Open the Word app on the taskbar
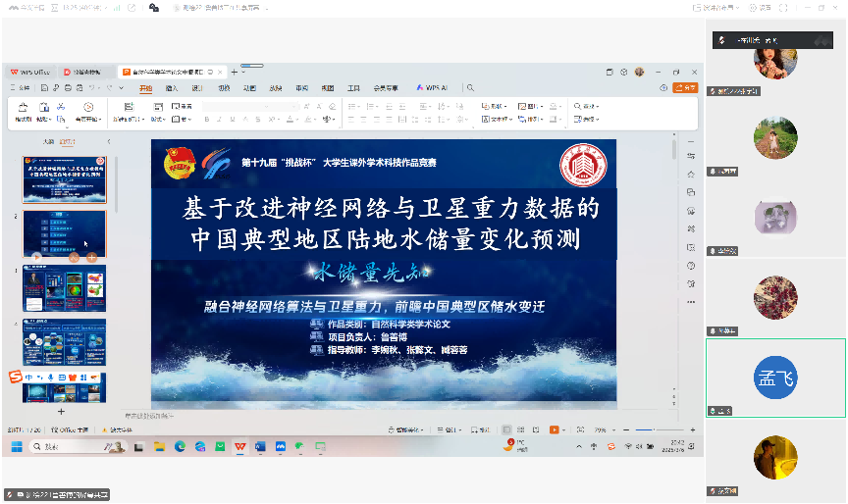Screen dimensions: 848x504 point(260,447)
